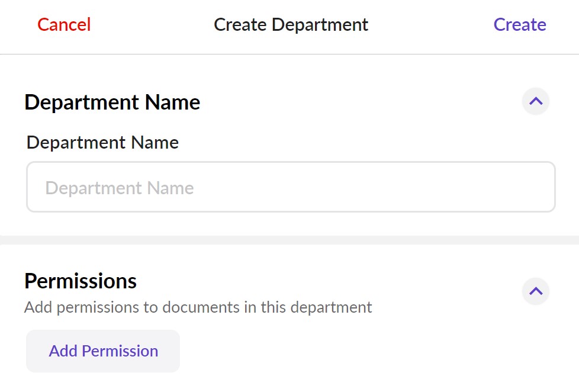Click the Permissions section heading
The height and width of the screenshot is (392, 579).
tap(81, 281)
